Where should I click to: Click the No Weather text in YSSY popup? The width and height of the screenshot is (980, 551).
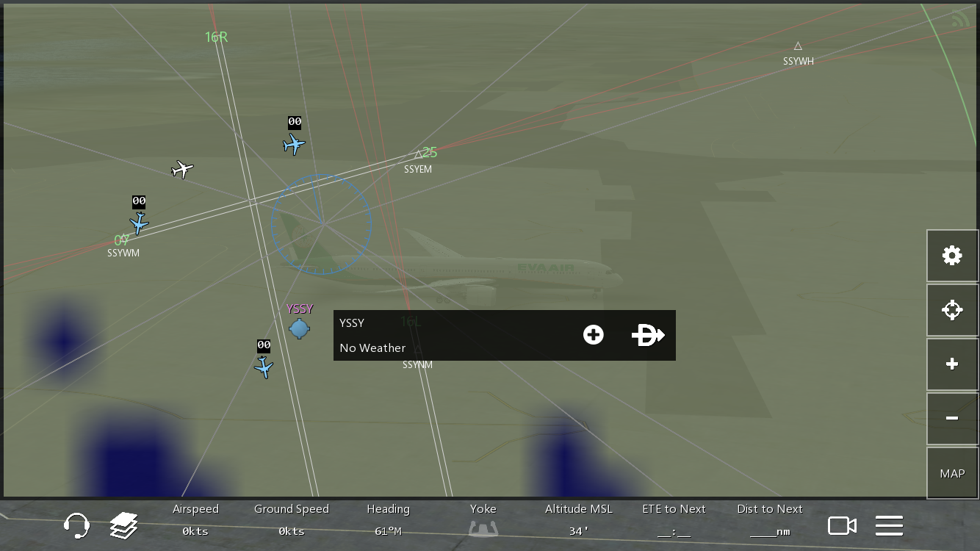372,348
